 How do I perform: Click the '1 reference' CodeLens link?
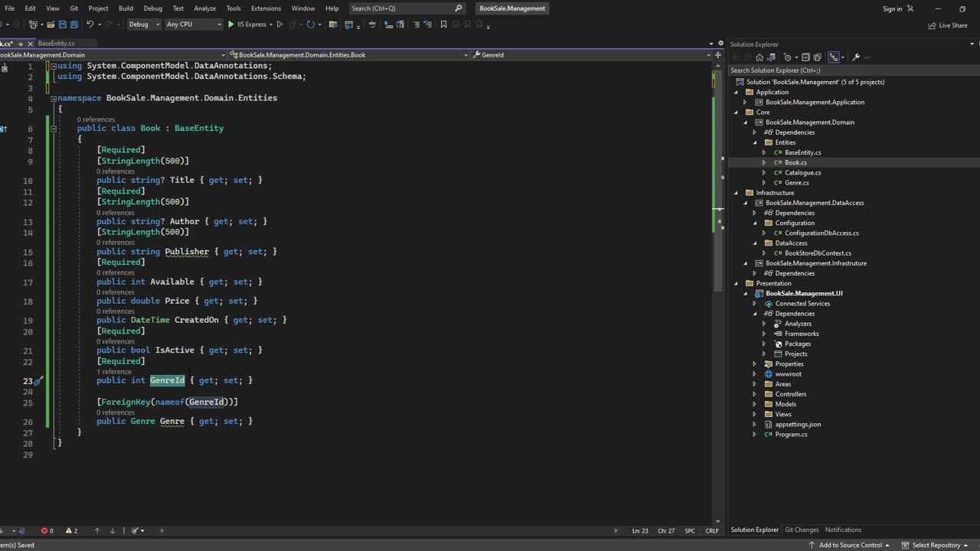(x=114, y=371)
